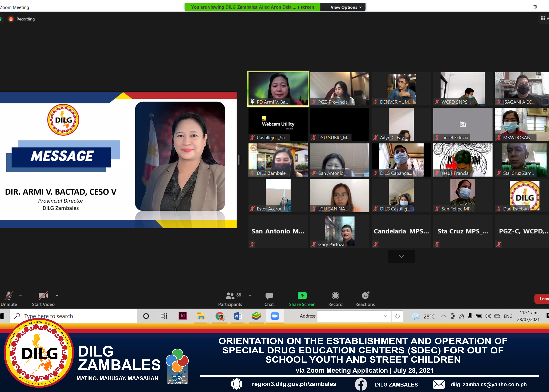The image size is (549, 392).
Task: Select Ester Aceron video tile
Action: pyautogui.click(x=278, y=196)
